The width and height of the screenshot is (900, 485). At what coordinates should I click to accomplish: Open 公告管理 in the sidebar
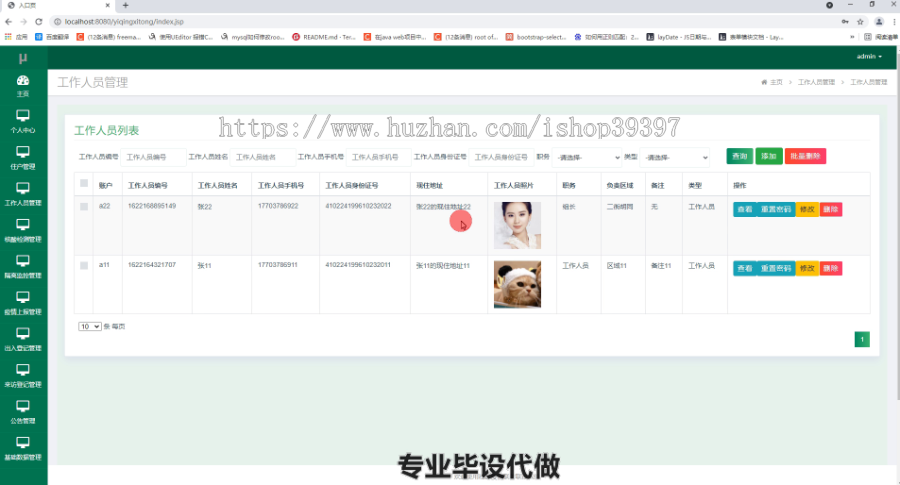click(23, 412)
